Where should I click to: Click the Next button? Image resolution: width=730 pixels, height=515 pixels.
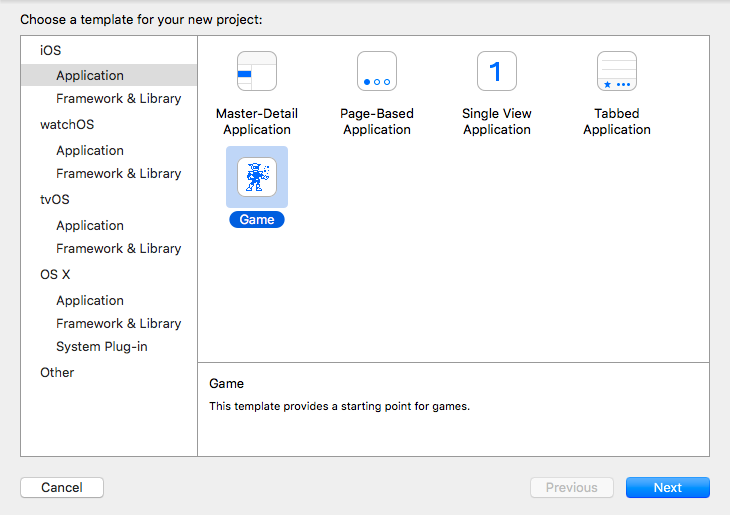tap(668, 488)
